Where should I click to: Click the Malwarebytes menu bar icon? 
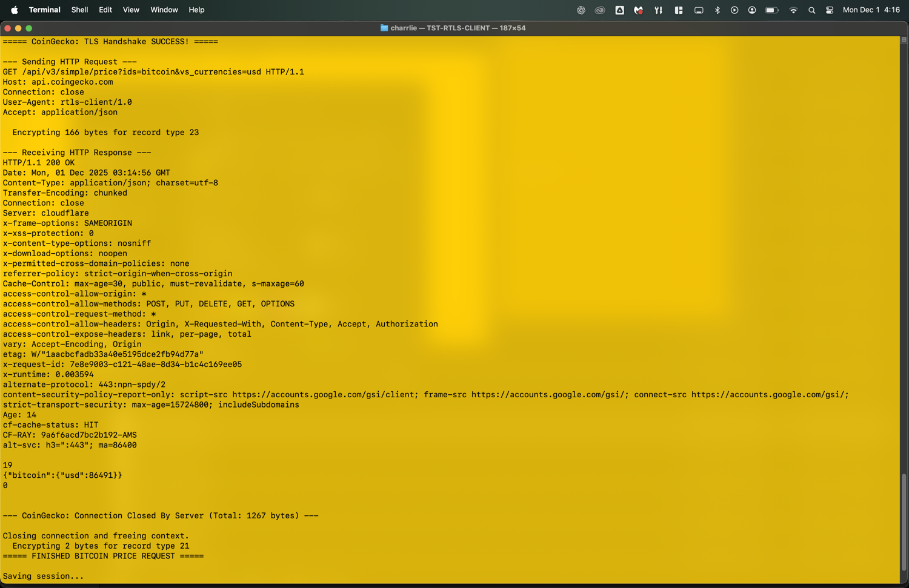[638, 10]
